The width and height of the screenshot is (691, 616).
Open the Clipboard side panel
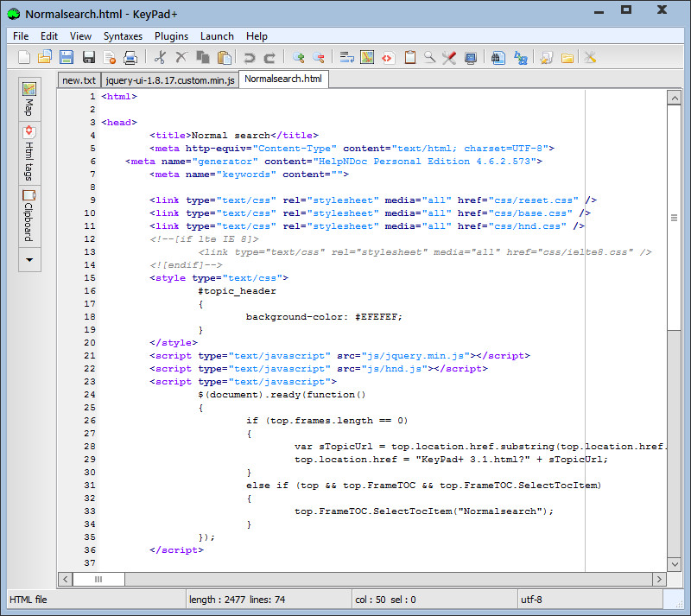click(29, 216)
